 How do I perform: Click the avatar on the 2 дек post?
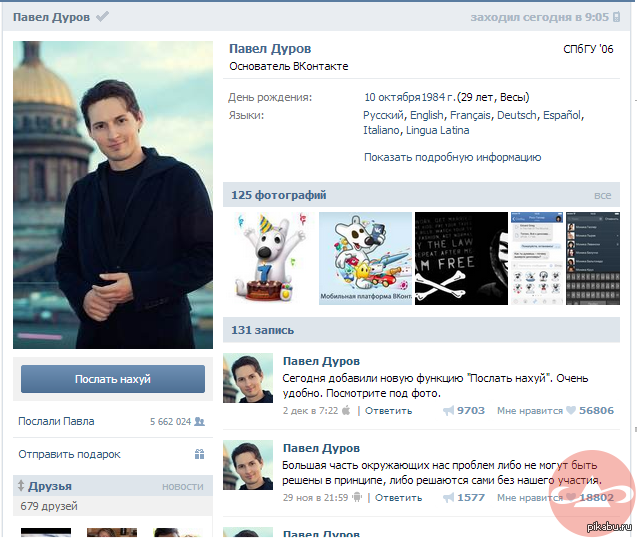248,378
